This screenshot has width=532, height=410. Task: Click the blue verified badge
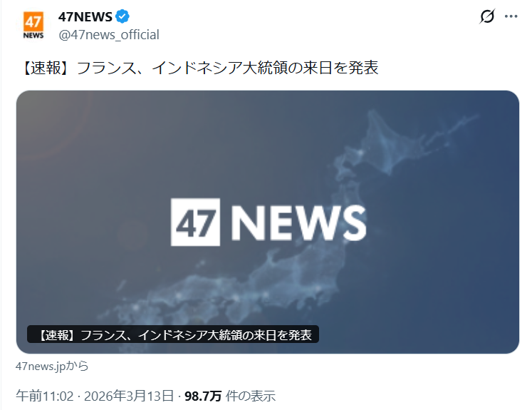[x=122, y=16]
